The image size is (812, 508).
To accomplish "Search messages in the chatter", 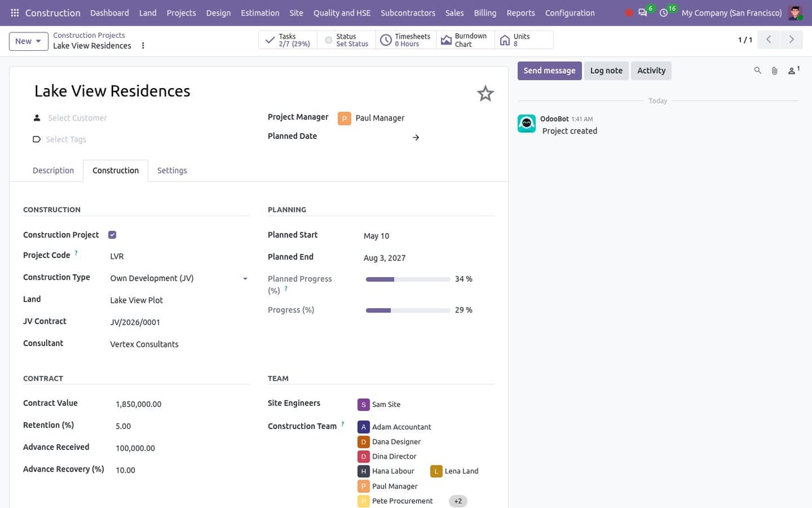I will coord(757,70).
